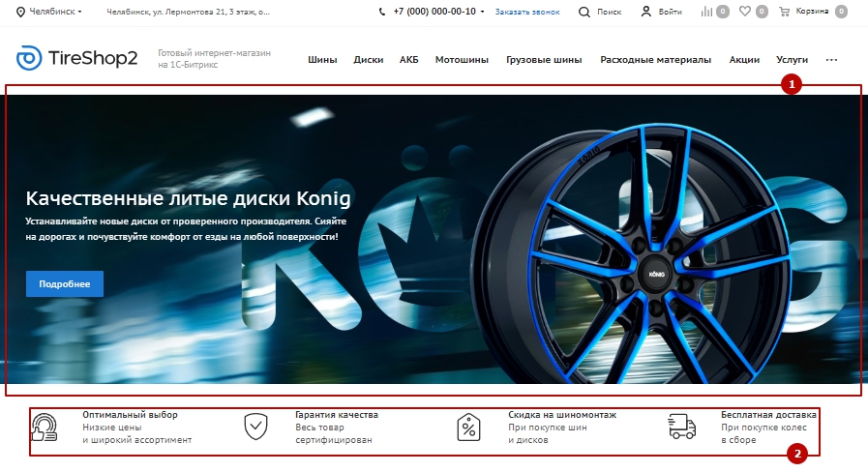Open the Шины menu item
The width and height of the screenshot is (868, 472).
[x=322, y=60]
